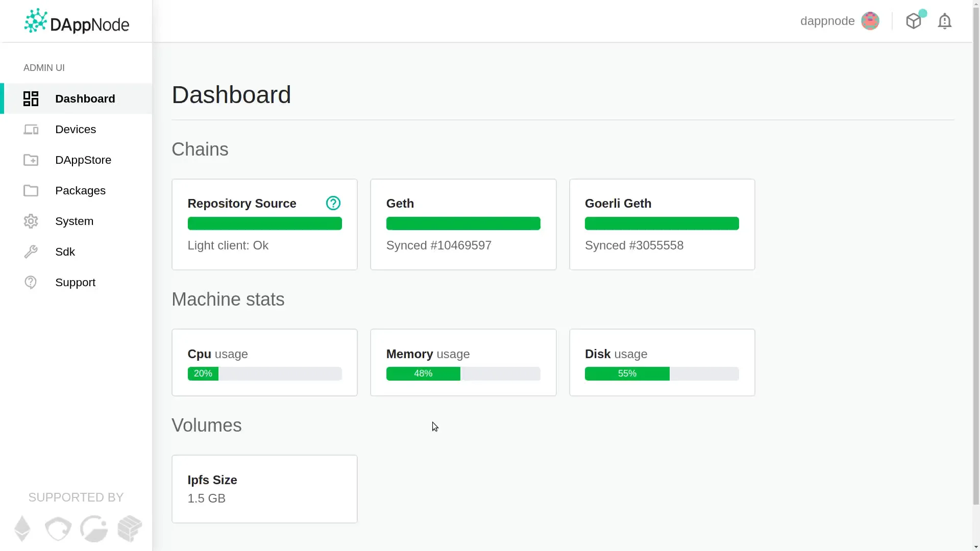
Task: Open System settings via the gear icon
Action: coord(31,221)
